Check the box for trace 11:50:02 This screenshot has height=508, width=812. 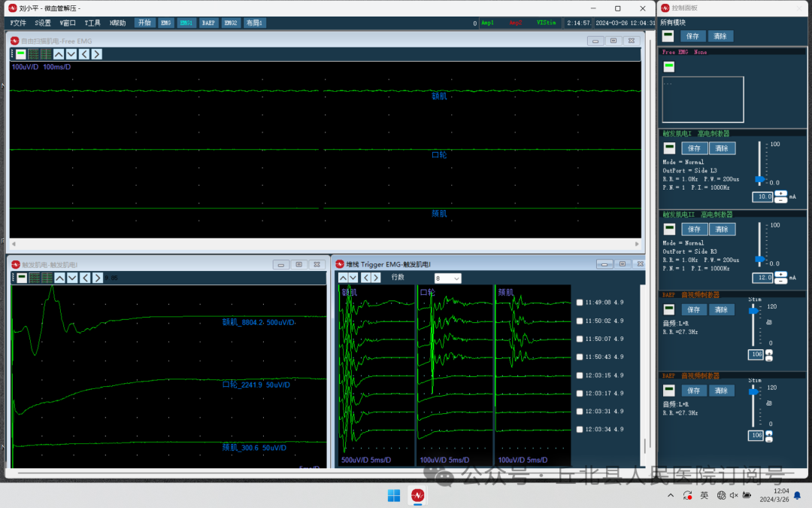(x=580, y=321)
